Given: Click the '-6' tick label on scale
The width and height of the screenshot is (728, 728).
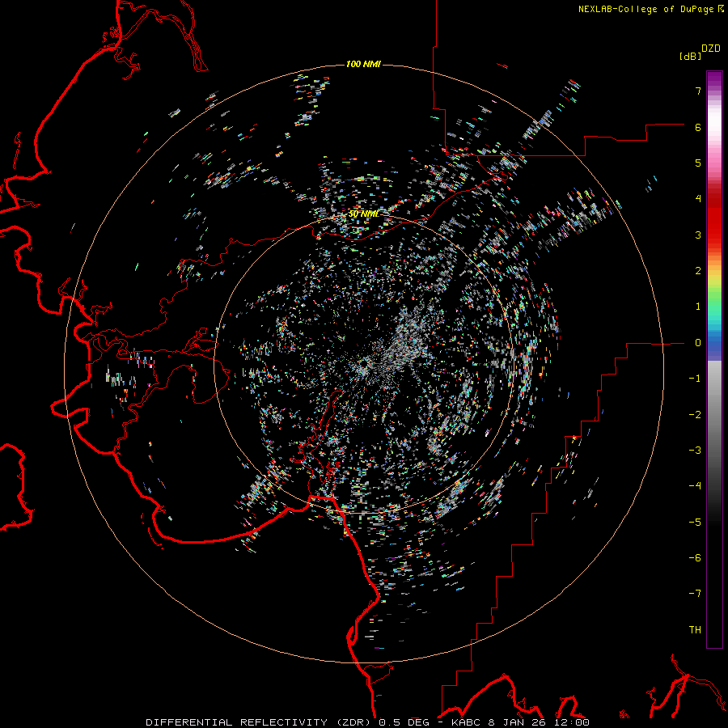Looking at the screenshot, I should pyautogui.click(x=695, y=558).
